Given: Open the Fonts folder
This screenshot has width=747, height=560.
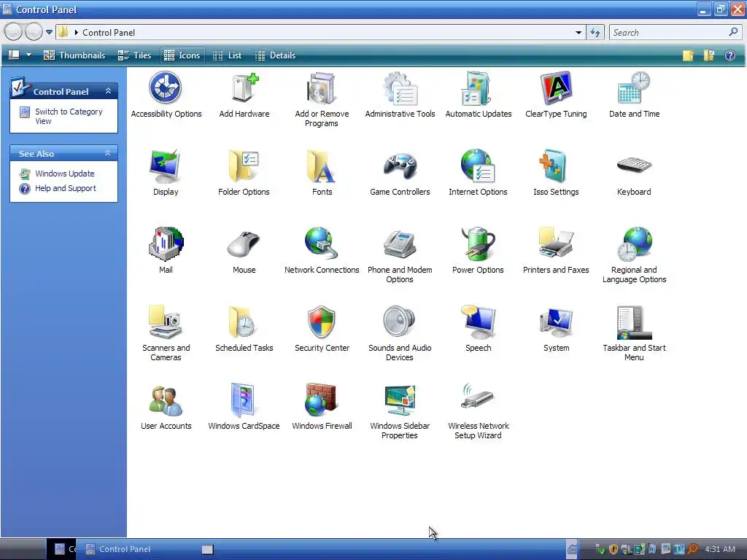Looking at the screenshot, I should pyautogui.click(x=322, y=172).
